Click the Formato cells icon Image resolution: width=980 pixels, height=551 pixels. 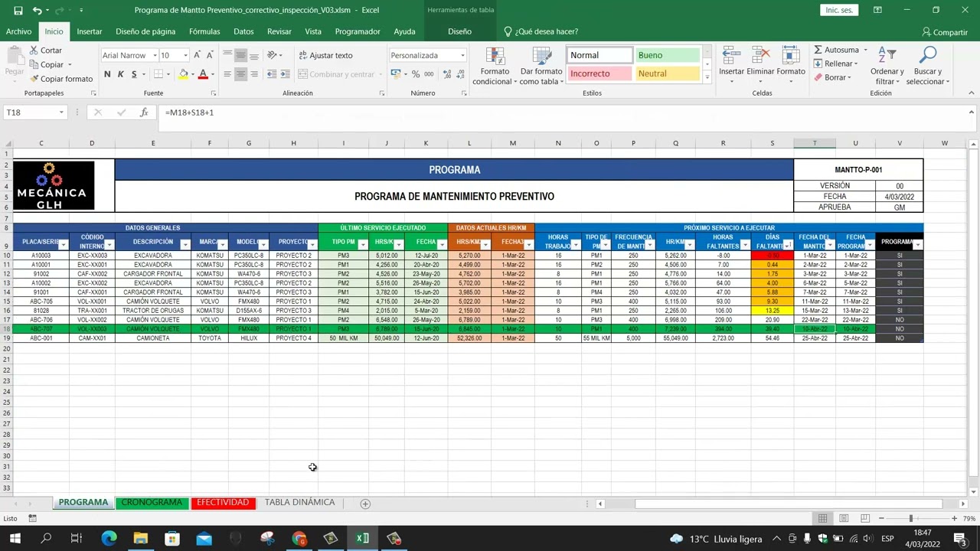tap(790, 56)
